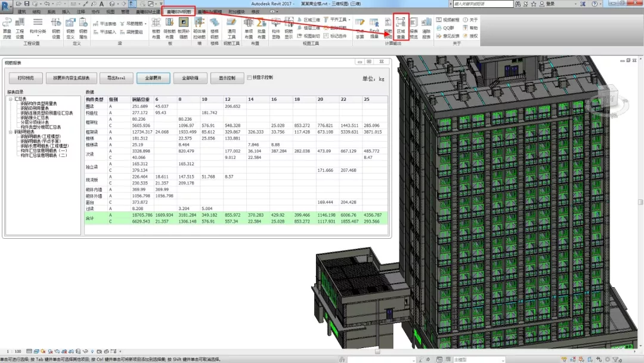This screenshot has width=644, height=363.
Task: Collapse the 钢筋明细表 tree node
Action: [10, 132]
